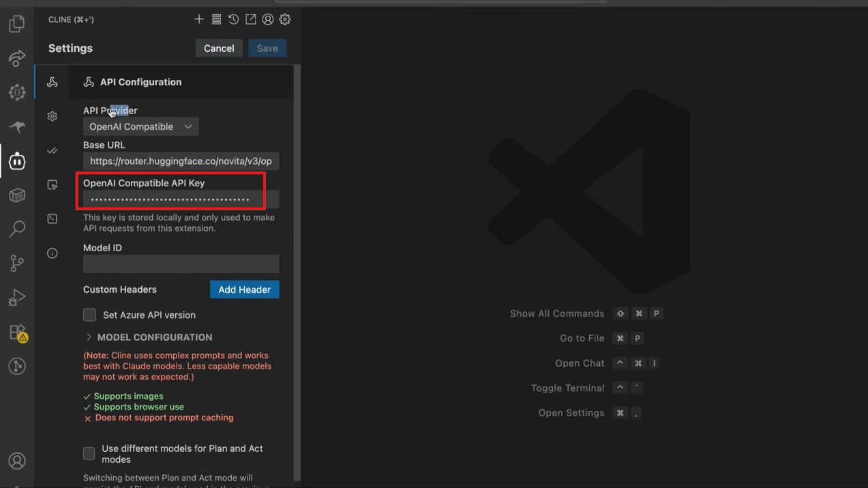Check Use different models for Plan and Act
Image resolution: width=868 pixels, height=488 pixels.
[89, 454]
